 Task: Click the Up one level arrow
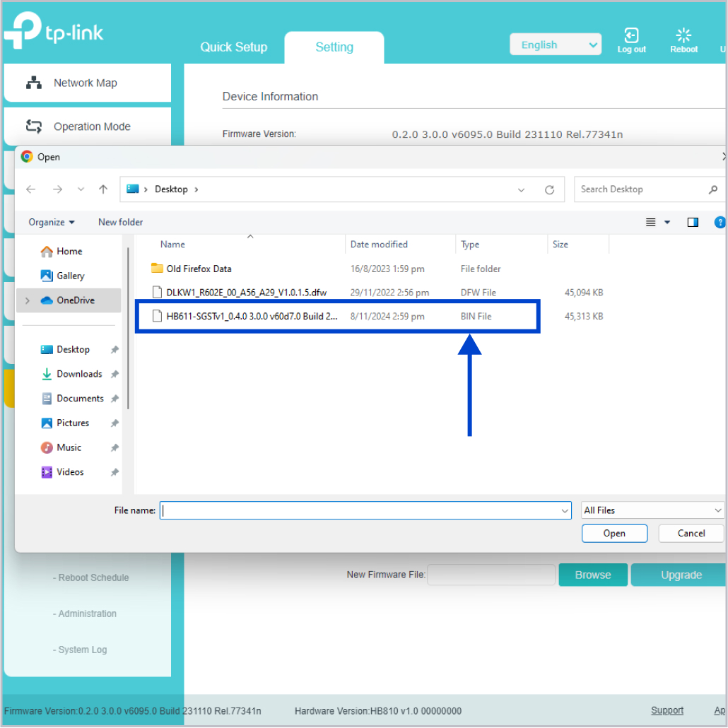click(x=103, y=189)
